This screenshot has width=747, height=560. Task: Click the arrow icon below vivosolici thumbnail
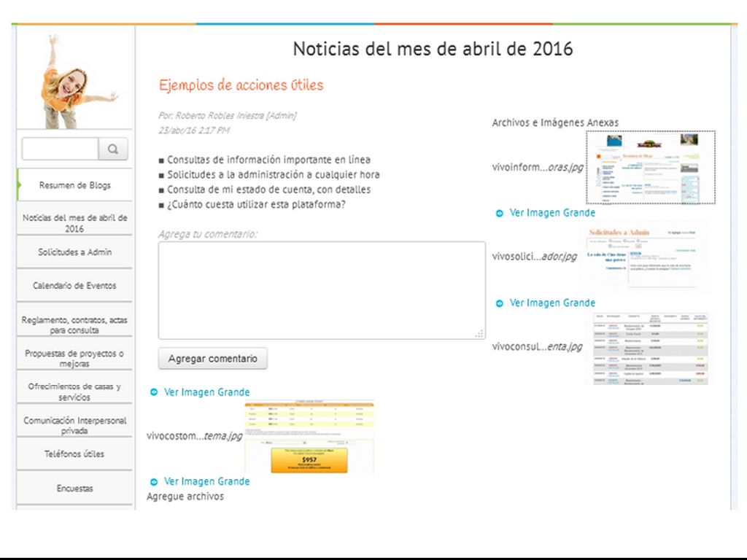coord(500,303)
